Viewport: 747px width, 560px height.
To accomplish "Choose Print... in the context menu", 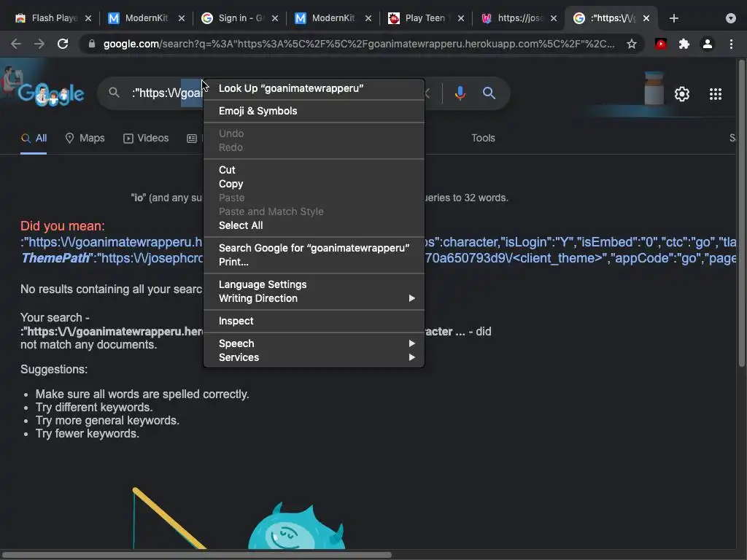I will [314, 262].
